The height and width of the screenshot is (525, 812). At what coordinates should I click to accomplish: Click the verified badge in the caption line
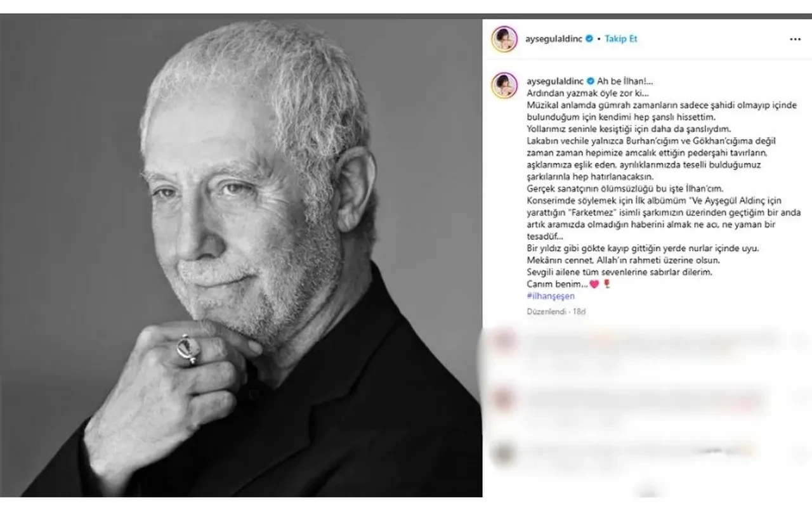click(x=591, y=81)
